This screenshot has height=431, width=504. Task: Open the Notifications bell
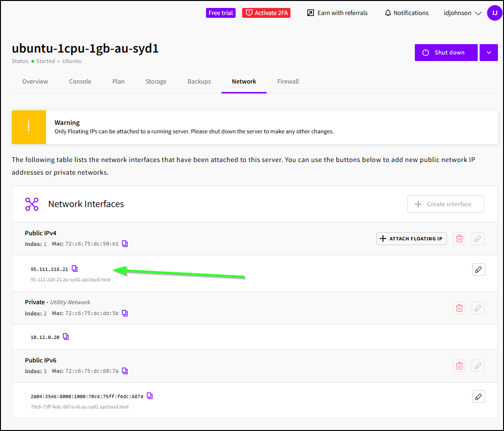pyautogui.click(x=406, y=13)
